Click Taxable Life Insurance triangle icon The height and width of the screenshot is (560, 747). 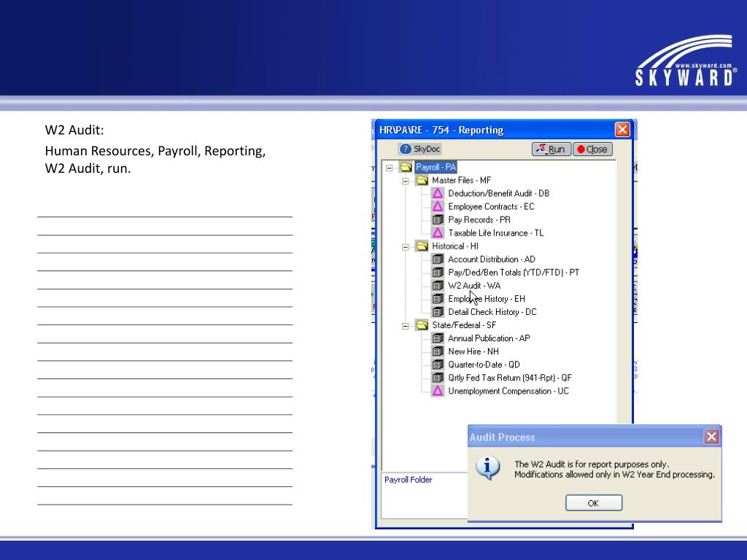click(x=438, y=233)
